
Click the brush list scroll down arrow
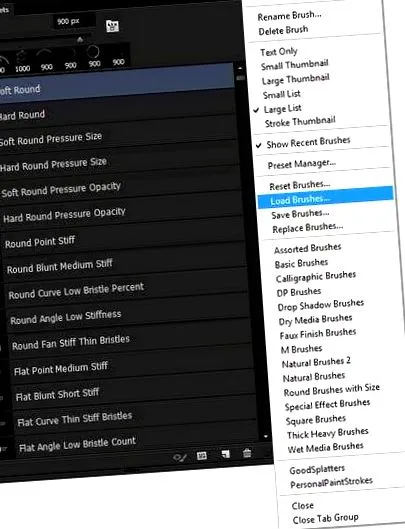pos(266,437)
